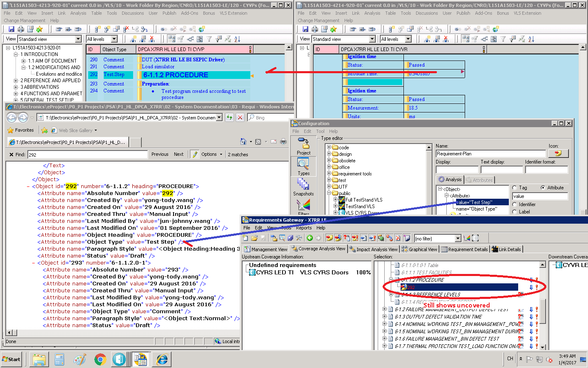This screenshot has height=368, width=588.
Task: Click the Windows Start button
Action: tap(11, 359)
